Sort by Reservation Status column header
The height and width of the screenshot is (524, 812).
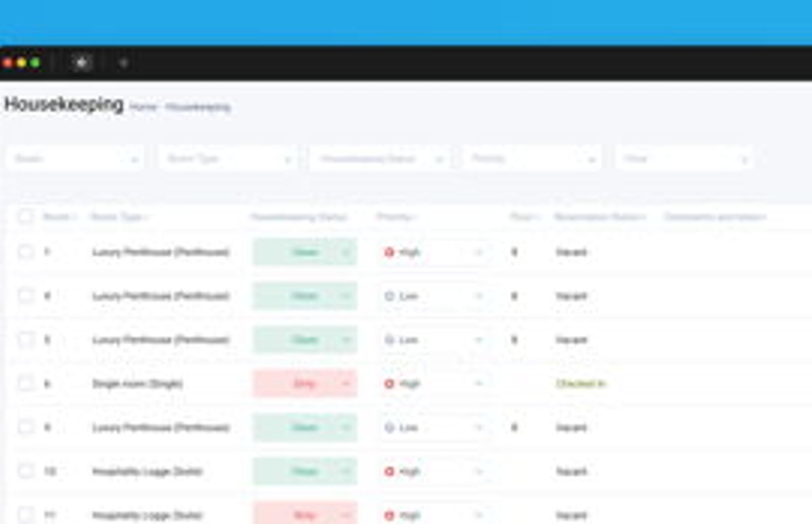tap(600, 217)
